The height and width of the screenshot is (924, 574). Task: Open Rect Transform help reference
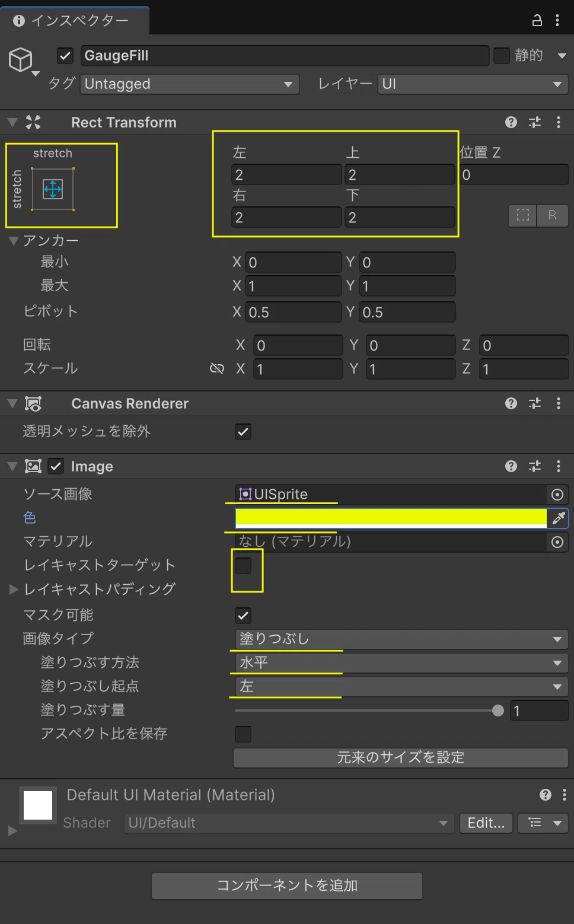pyautogui.click(x=511, y=122)
